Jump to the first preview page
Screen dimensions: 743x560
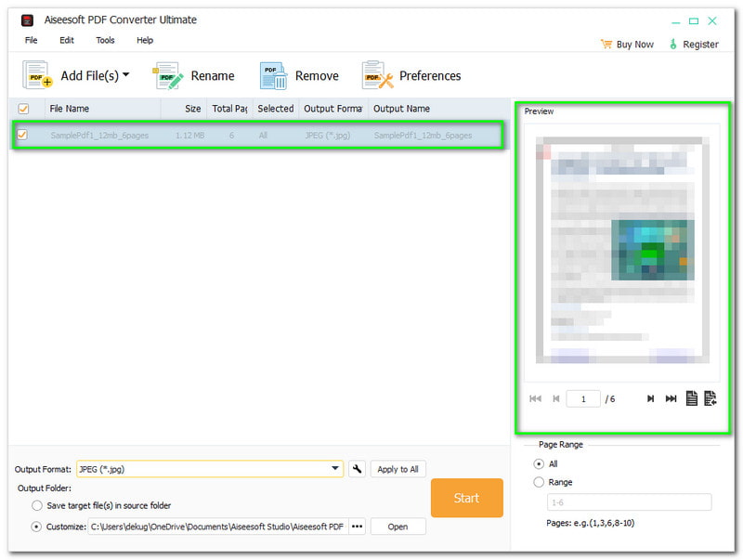coord(535,398)
